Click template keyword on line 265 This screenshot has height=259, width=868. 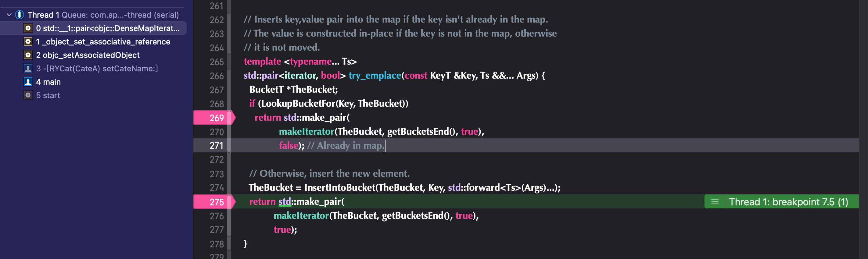pos(262,62)
